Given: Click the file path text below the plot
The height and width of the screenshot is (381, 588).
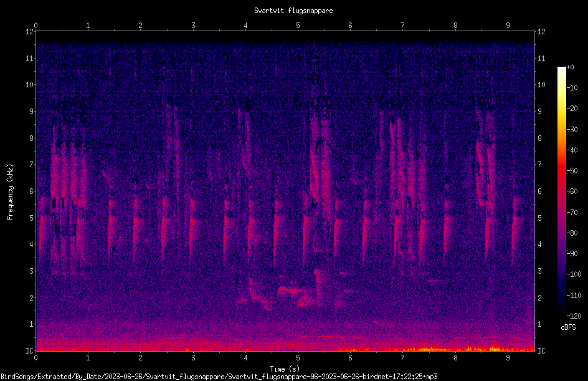Looking at the screenshot, I should [219, 377].
